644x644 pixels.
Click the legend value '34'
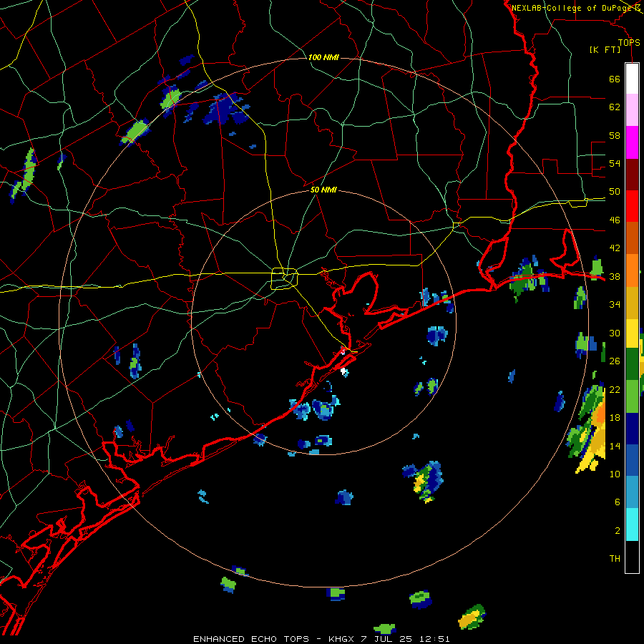click(615, 305)
